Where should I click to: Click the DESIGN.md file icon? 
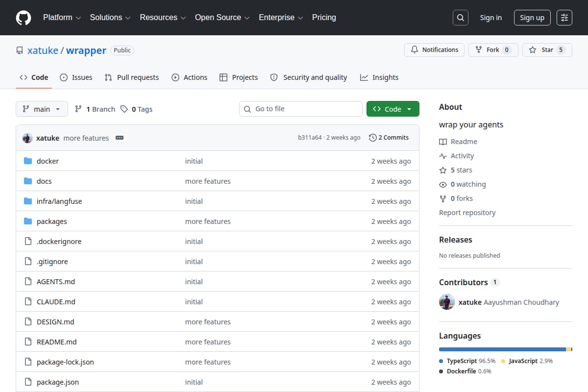28,322
